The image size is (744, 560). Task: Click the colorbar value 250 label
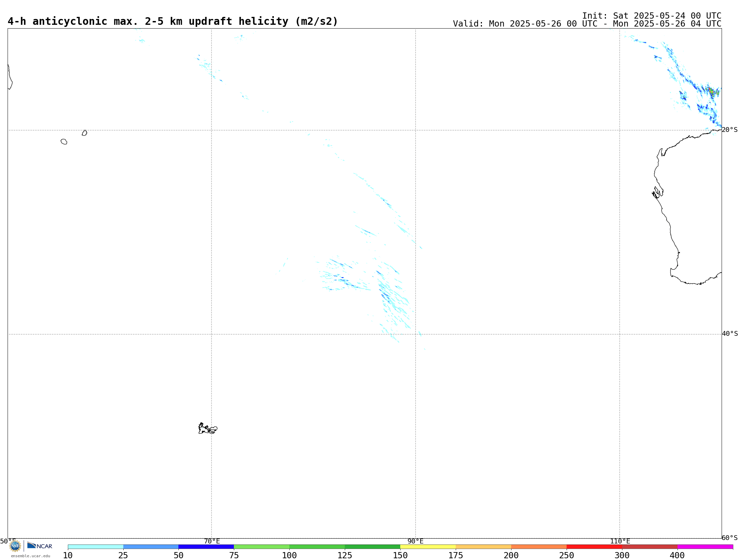click(567, 556)
